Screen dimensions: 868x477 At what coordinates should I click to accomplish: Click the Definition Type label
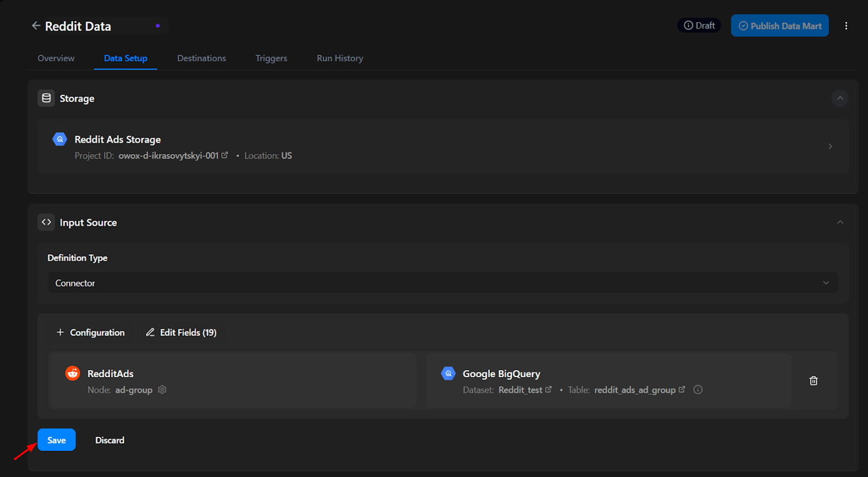78,258
